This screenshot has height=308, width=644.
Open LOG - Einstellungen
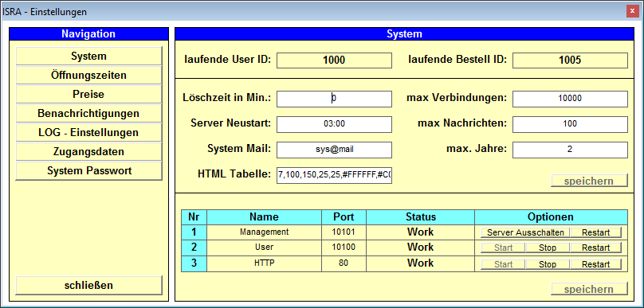[88, 133]
